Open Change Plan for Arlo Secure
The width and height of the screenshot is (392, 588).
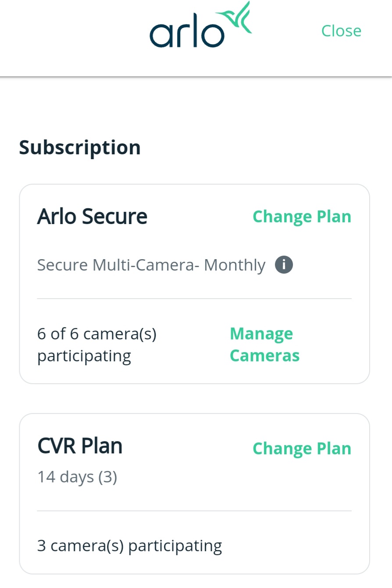(301, 216)
